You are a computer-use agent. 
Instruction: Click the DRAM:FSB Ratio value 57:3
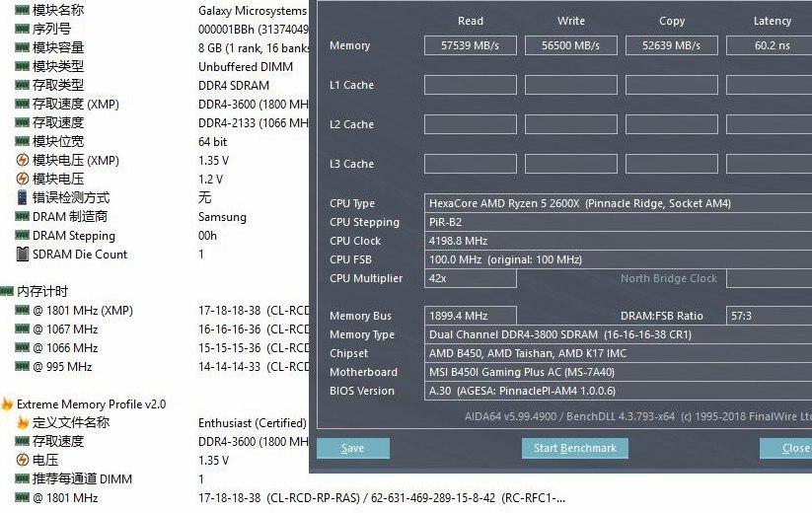click(x=770, y=316)
